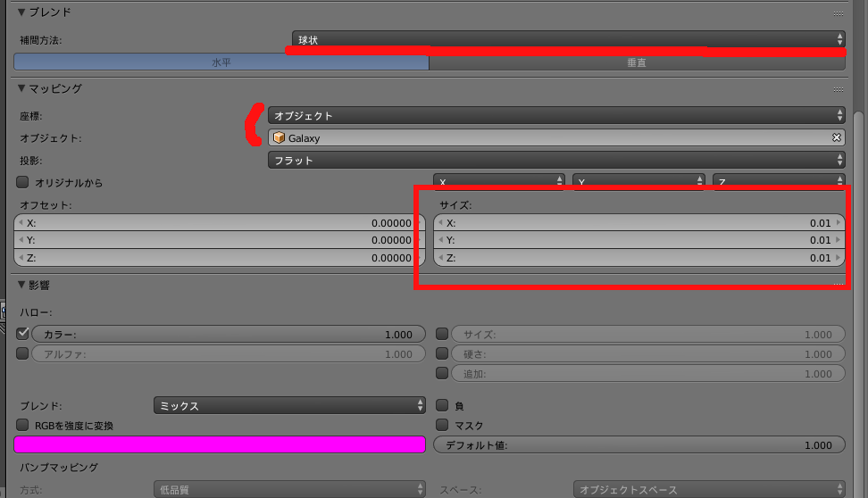Collapse the 影響 panel triangle
868x498 pixels.
21,285
